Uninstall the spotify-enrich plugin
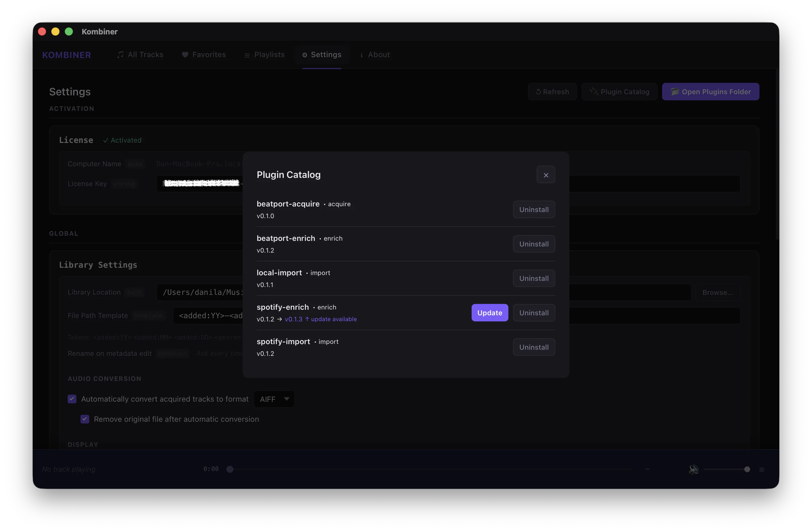 coord(533,313)
